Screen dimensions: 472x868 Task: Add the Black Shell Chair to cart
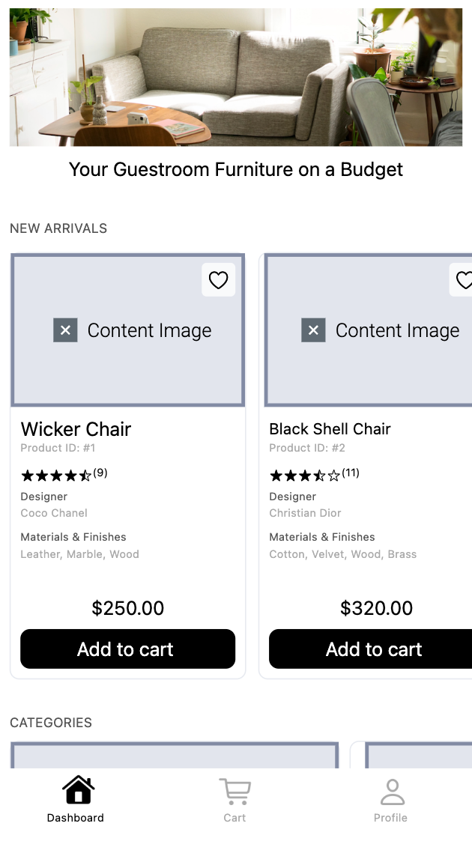click(371, 649)
